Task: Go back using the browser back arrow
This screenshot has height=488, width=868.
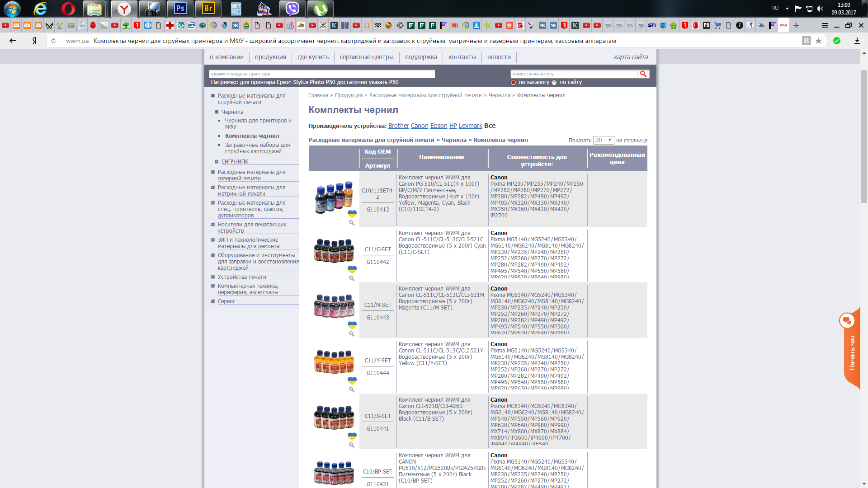Action: [13, 41]
